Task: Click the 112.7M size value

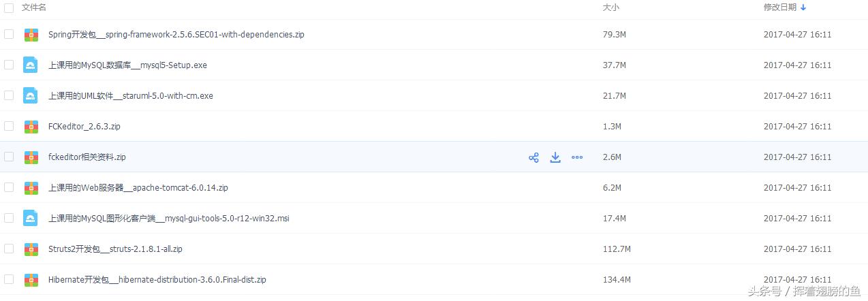Action: pos(617,249)
